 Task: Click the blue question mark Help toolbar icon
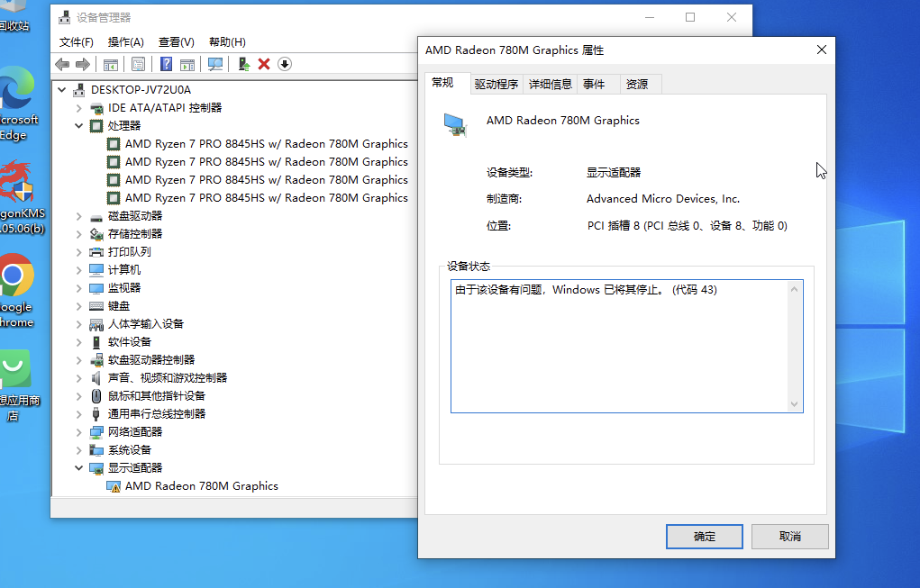166,64
